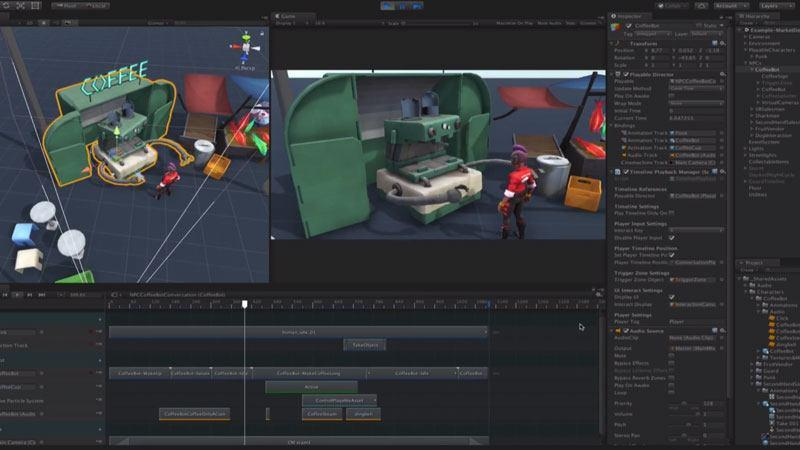This screenshot has width=800, height=450.
Task: Toggle the Playable Director enabled checkbox
Action: point(627,73)
